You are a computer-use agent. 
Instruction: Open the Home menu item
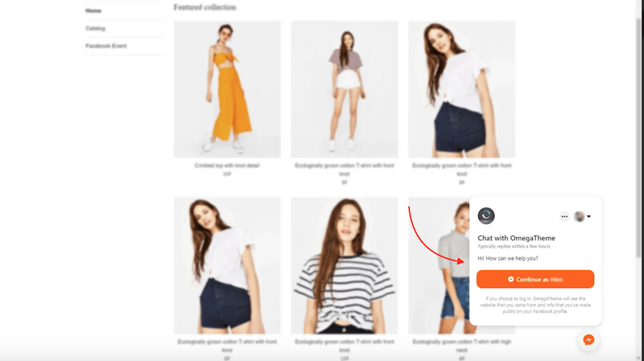[x=93, y=10]
